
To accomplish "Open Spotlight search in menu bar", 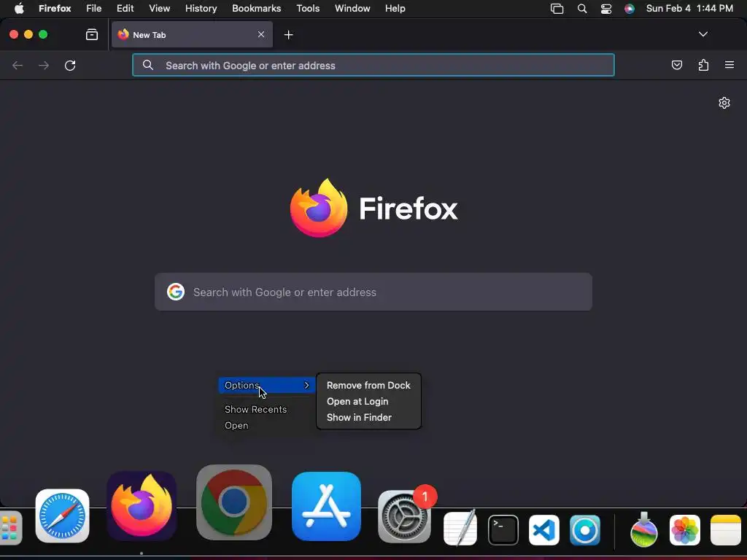I will tap(581, 9).
